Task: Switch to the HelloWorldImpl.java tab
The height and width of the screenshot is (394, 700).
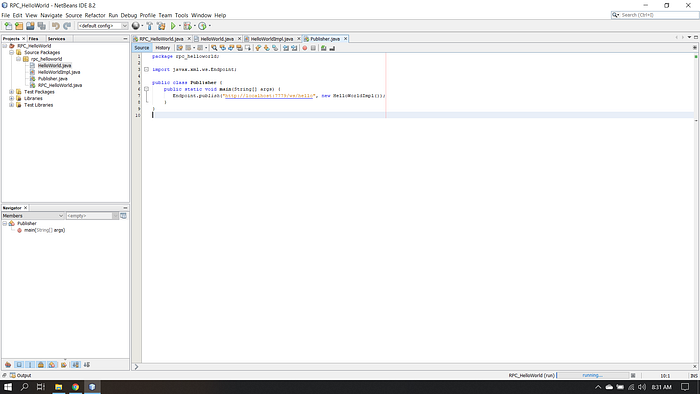Action: 272,39
